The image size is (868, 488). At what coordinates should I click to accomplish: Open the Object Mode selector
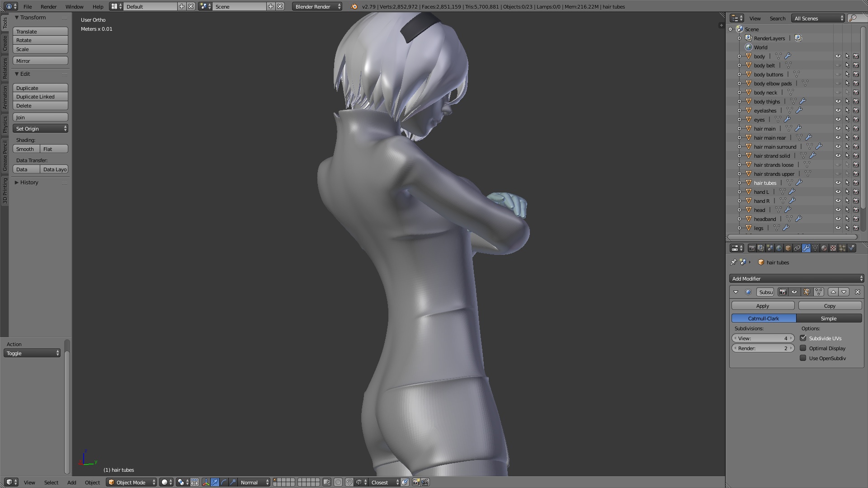pos(131,482)
